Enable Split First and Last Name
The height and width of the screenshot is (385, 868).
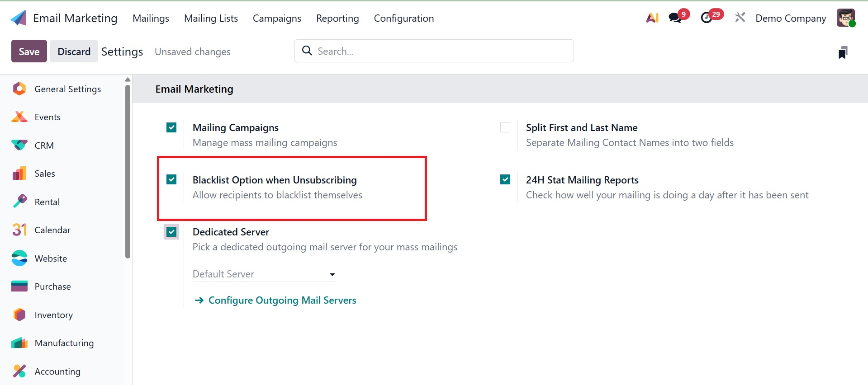click(505, 127)
